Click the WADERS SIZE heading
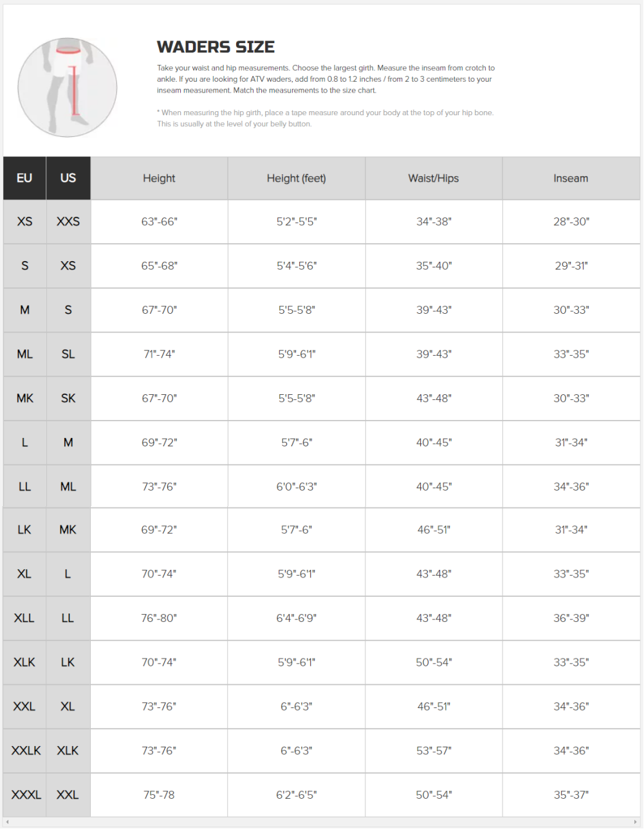The width and height of the screenshot is (644, 829). 216,47
